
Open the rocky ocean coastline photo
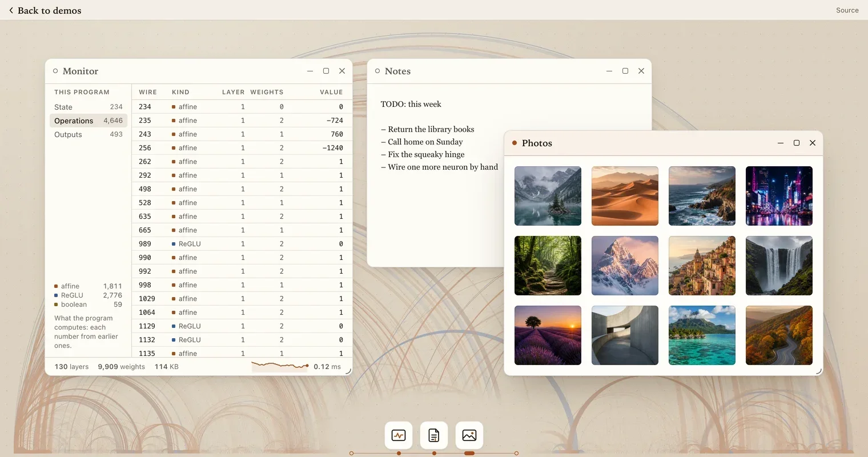(702, 196)
